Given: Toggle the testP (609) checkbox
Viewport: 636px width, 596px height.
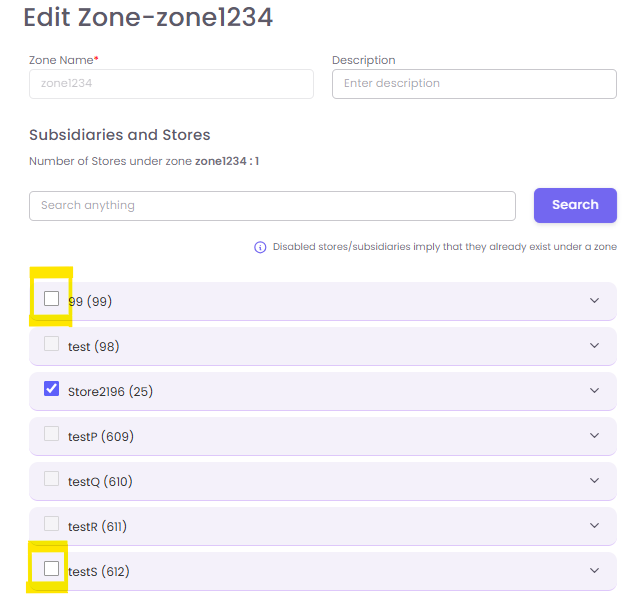Looking at the screenshot, I should click(x=52, y=435).
